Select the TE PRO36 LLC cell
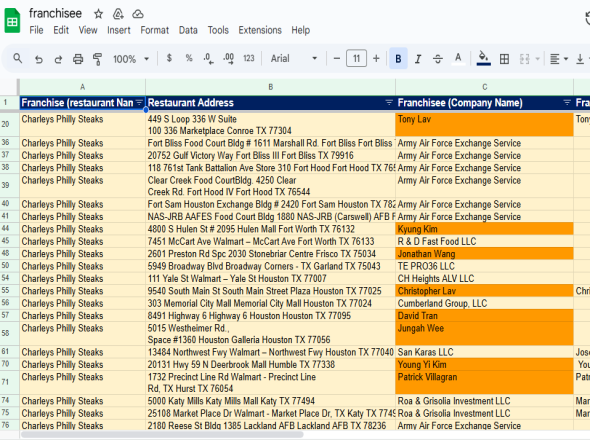Image resolution: width=590 pixels, height=440 pixels. [485, 266]
